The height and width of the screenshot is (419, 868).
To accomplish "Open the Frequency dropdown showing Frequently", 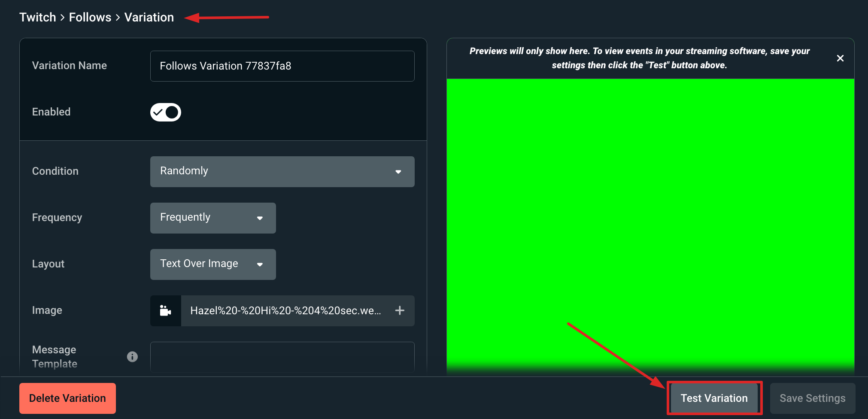I will click(x=212, y=218).
